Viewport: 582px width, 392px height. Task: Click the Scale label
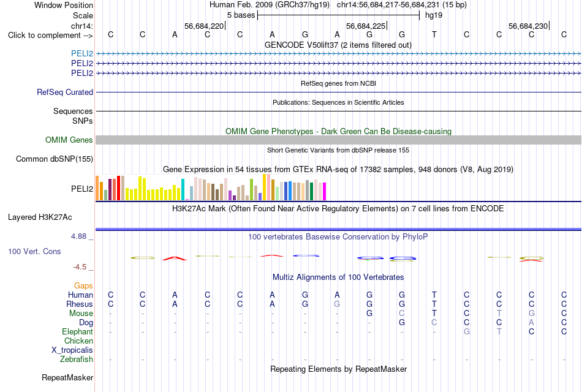(x=83, y=15)
